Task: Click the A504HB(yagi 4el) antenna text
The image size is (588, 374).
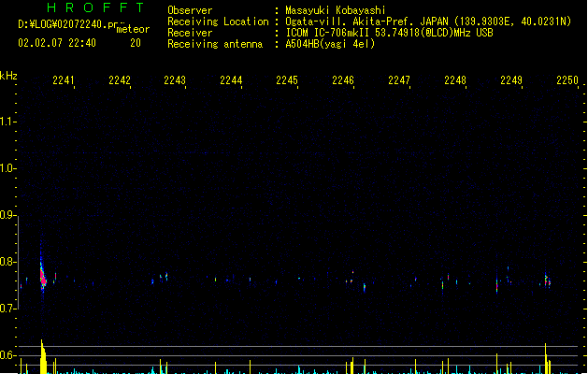Action: point(330,44)
